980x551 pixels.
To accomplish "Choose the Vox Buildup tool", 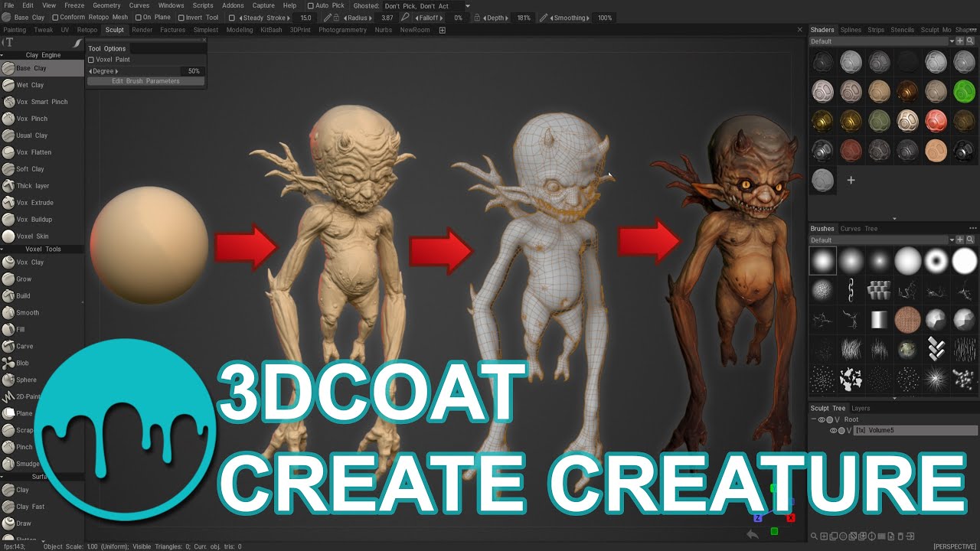I will click(x=42, y=220).
